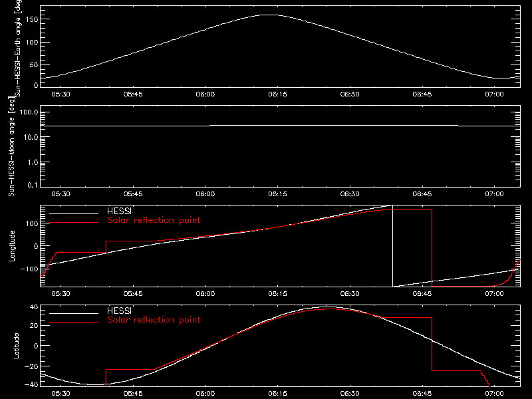The height and width of the screenshot is (399, 532).
Task: Click 07:00 label under Earth angle plot
Action: (494, 94)
